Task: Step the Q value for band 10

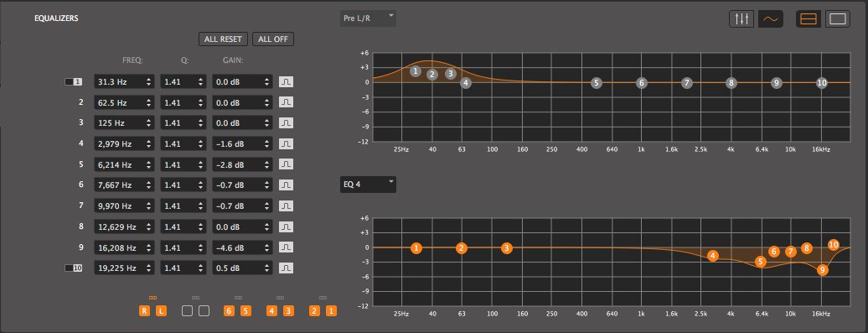Action: coord(200,268)
